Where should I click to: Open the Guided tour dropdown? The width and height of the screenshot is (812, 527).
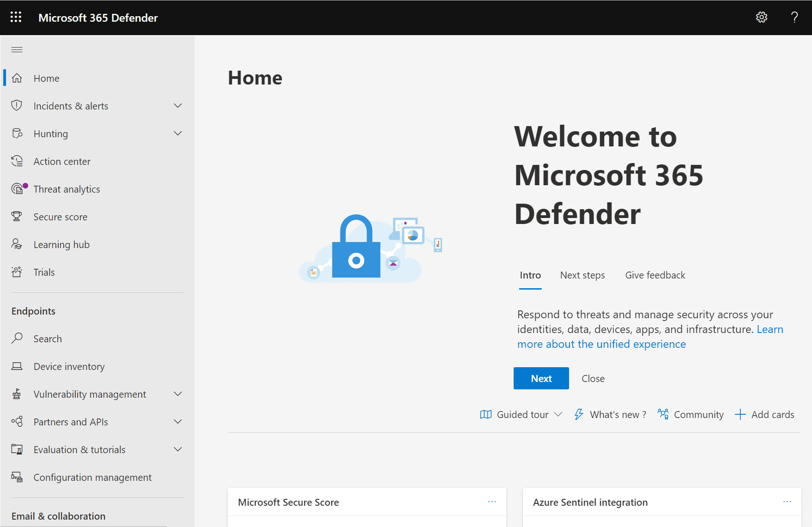(x=521, y=415)
